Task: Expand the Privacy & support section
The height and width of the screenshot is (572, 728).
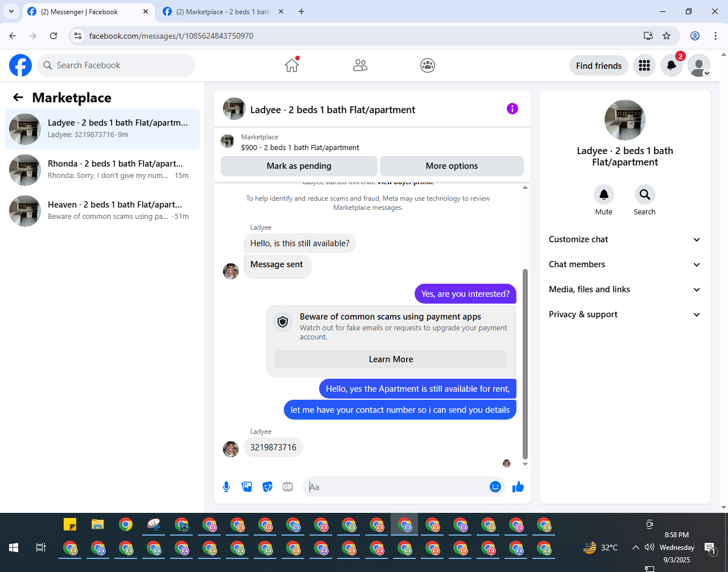Action: tap(625, 314)
